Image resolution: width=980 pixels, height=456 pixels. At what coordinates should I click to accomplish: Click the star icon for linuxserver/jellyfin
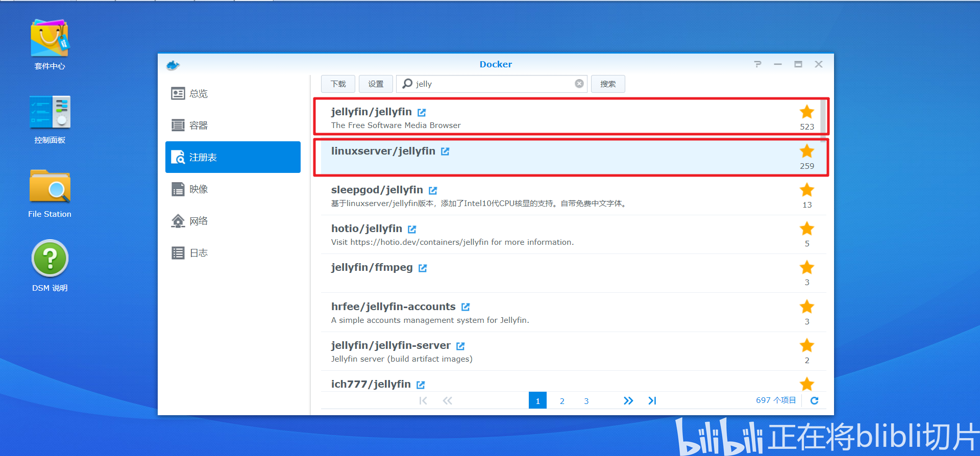point(807,151)
